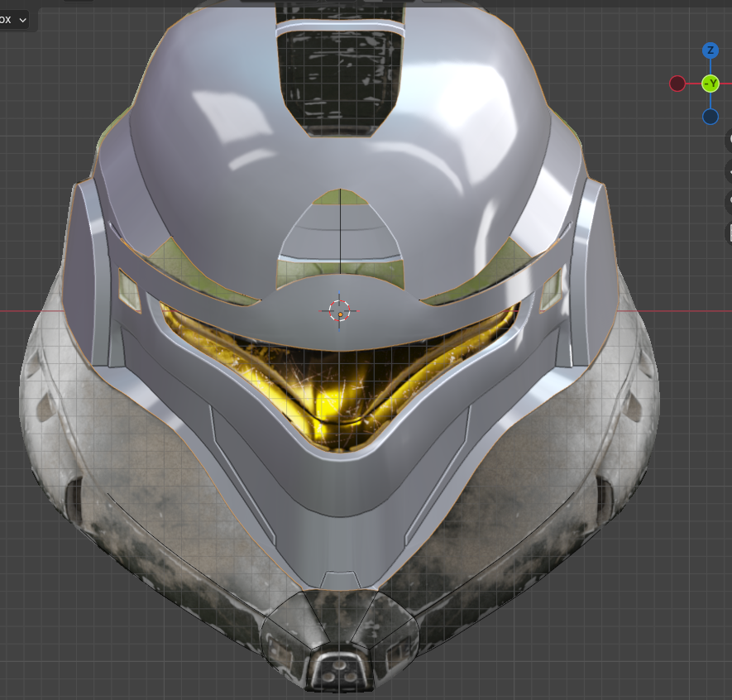Click the 3D cursor in viewport center

point(339,310)
